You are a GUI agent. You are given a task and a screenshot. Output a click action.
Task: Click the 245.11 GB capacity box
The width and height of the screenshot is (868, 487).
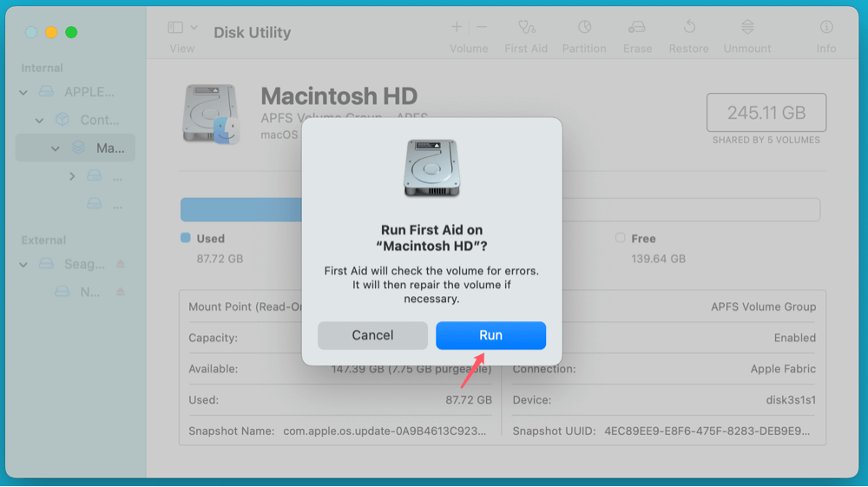tap(766, 113)
